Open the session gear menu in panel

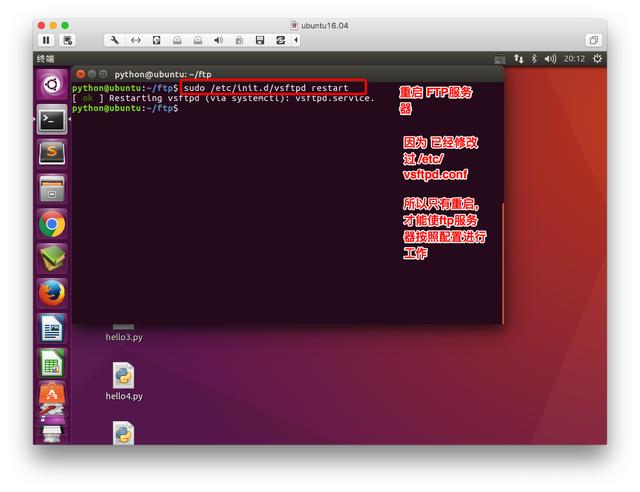[597, 59]
